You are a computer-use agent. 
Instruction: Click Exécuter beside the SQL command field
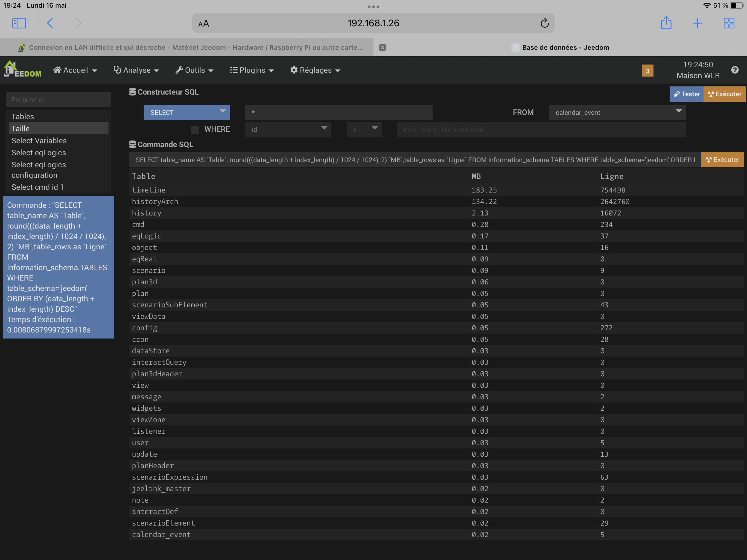722,160
